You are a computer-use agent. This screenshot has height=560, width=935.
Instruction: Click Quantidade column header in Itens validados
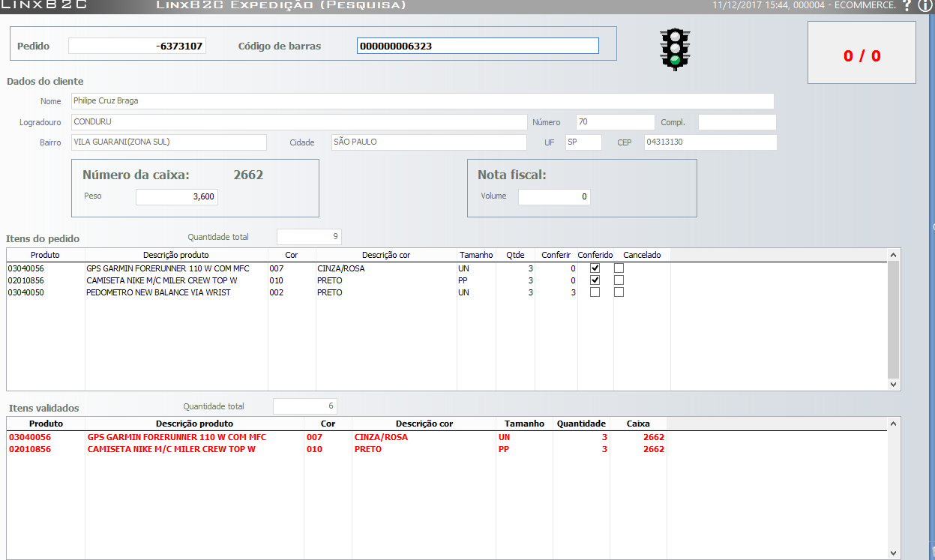pyautogui.click(x=581, y=424)
